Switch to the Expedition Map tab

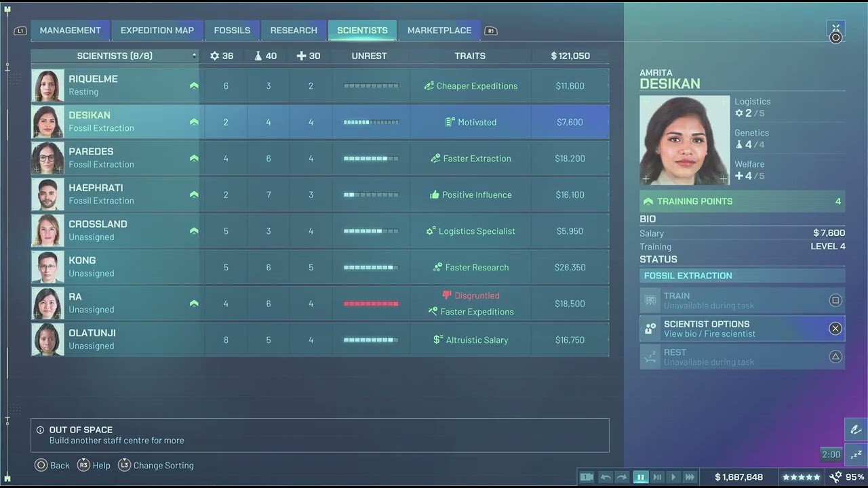(x=157, y=30)
